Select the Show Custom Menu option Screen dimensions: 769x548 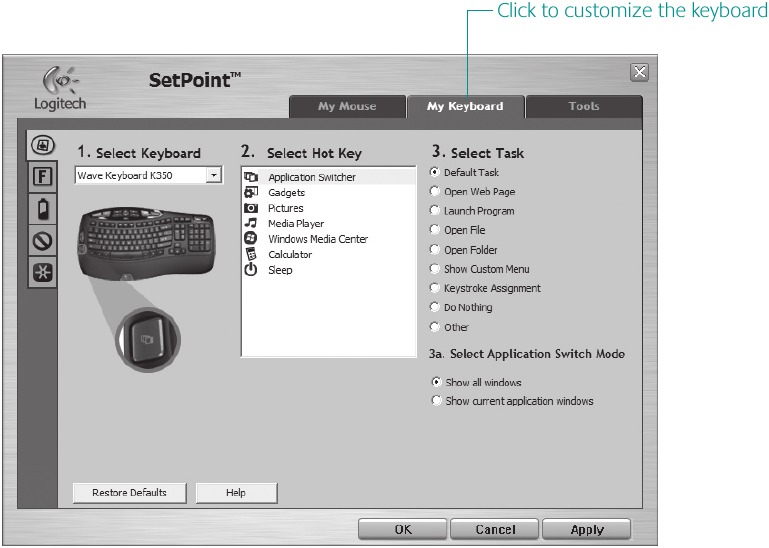pos(435,269)
